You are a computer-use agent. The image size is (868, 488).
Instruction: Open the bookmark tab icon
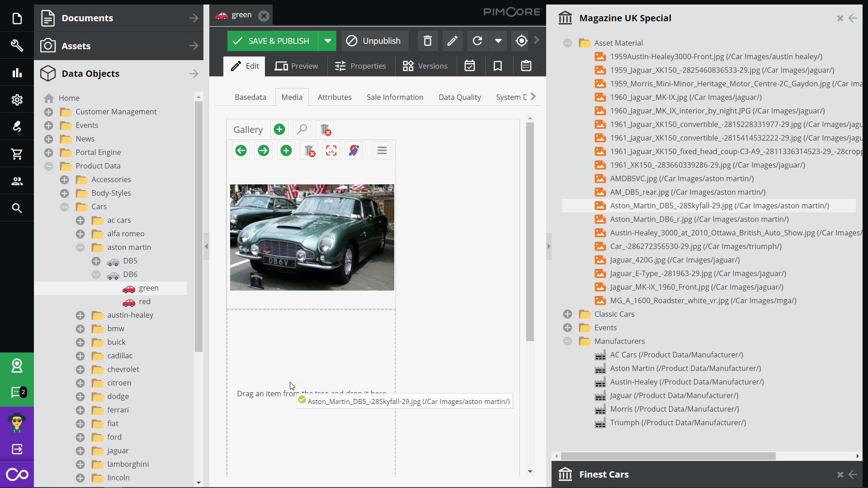[x=498, y=66]
